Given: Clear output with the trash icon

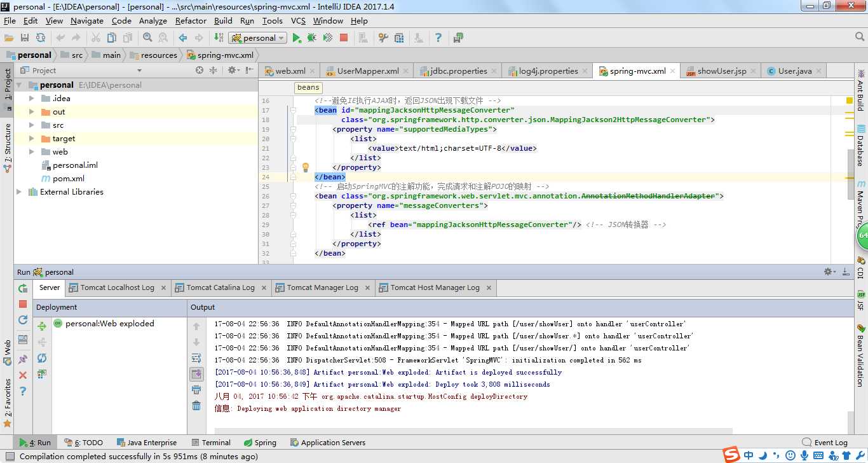Looking at the screenshot, I should (x=196, y=405).
